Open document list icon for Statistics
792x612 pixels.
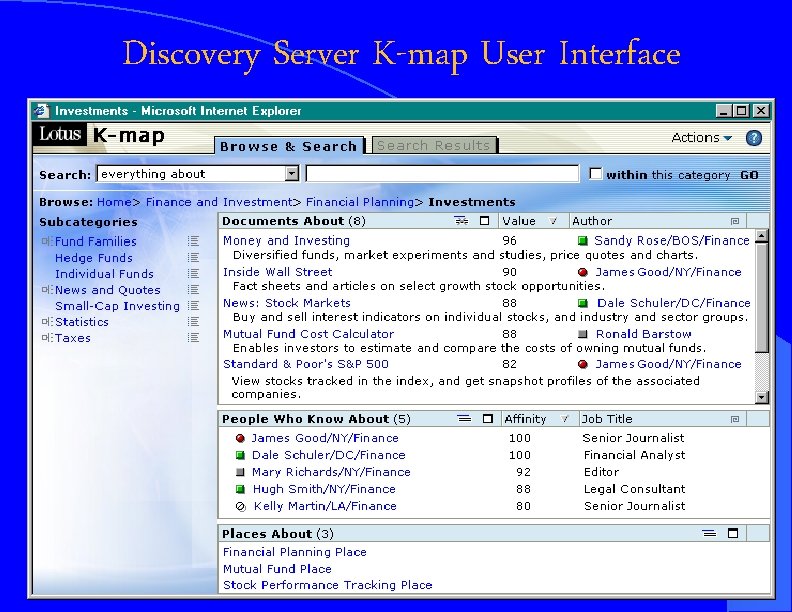click(193, 322)
